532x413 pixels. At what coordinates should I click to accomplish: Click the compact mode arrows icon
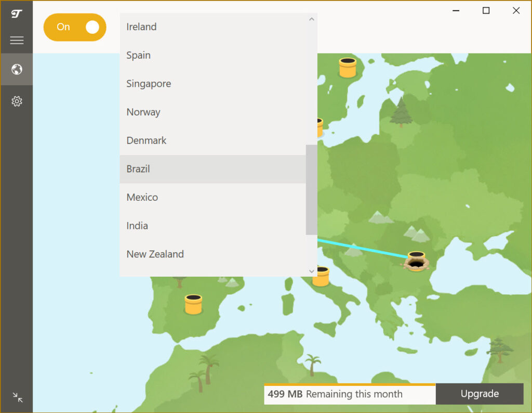(17, 397)
